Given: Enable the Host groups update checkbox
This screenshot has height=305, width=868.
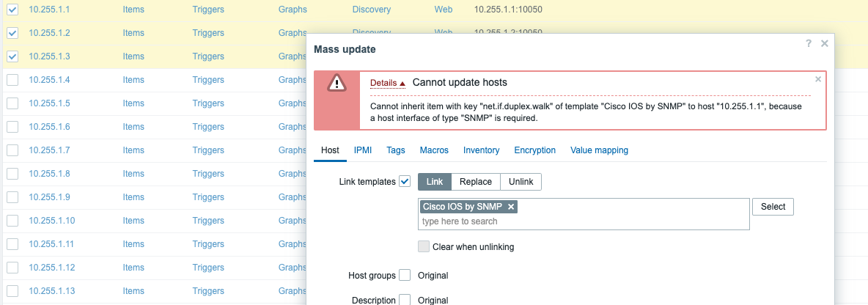Looking at the screenshot, I should click(405, 275).
